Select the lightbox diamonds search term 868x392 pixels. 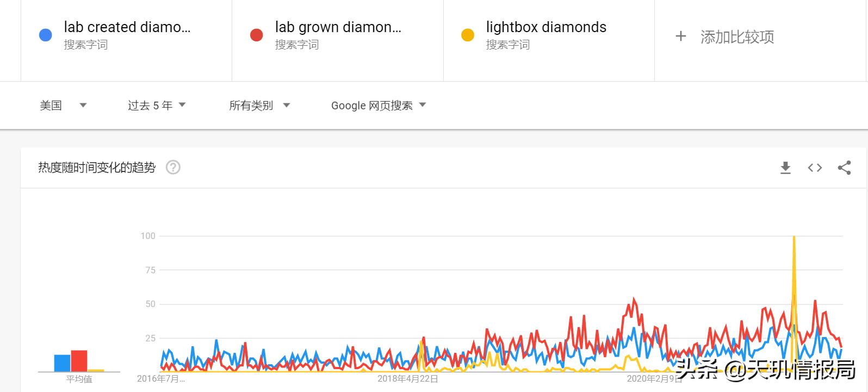click(x=546, y=27)
